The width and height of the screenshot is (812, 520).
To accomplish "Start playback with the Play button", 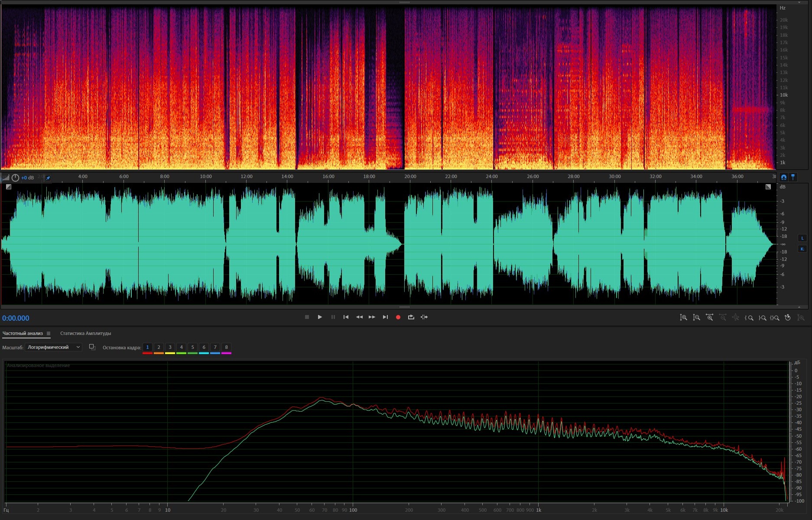I will coord(320,317).
